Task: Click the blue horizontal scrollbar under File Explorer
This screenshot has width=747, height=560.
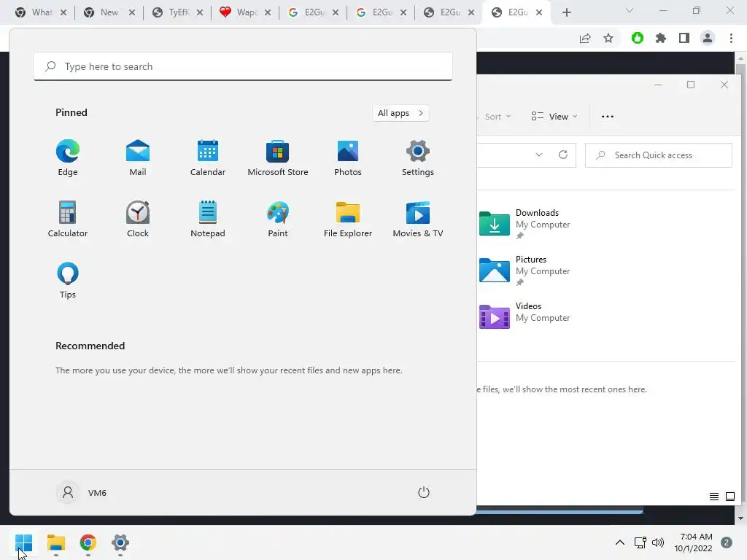Action: [560, 512]
